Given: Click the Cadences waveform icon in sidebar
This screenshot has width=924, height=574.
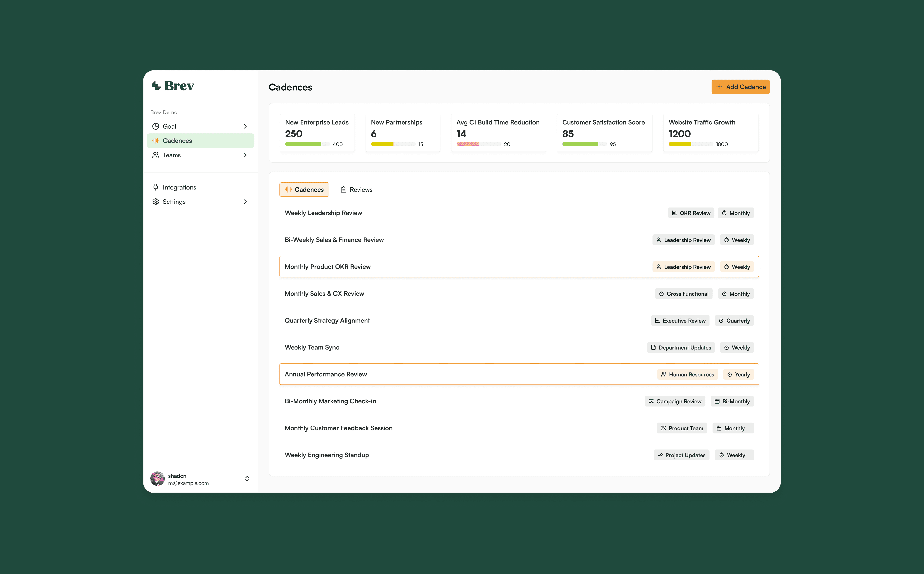Looking at the screenshot, I should [156, 140].
